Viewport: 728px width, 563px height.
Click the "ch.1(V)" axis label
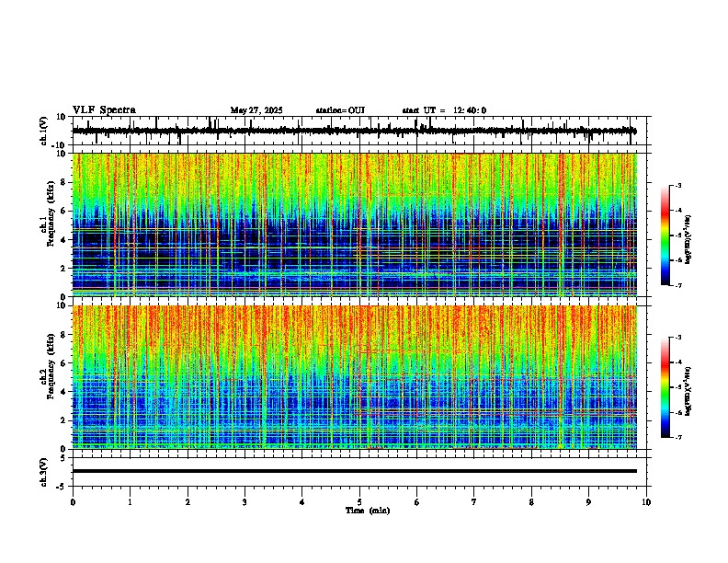pos(44,131)
